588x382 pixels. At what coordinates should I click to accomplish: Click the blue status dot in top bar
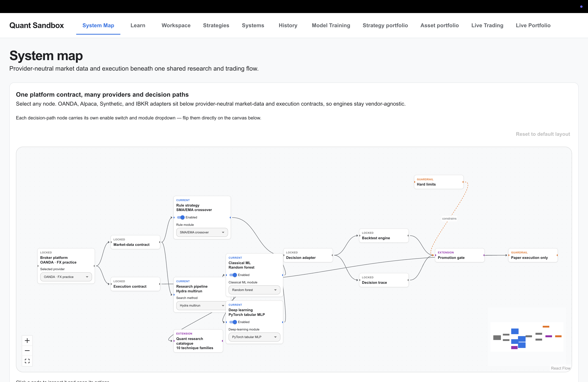pos(581,7)
